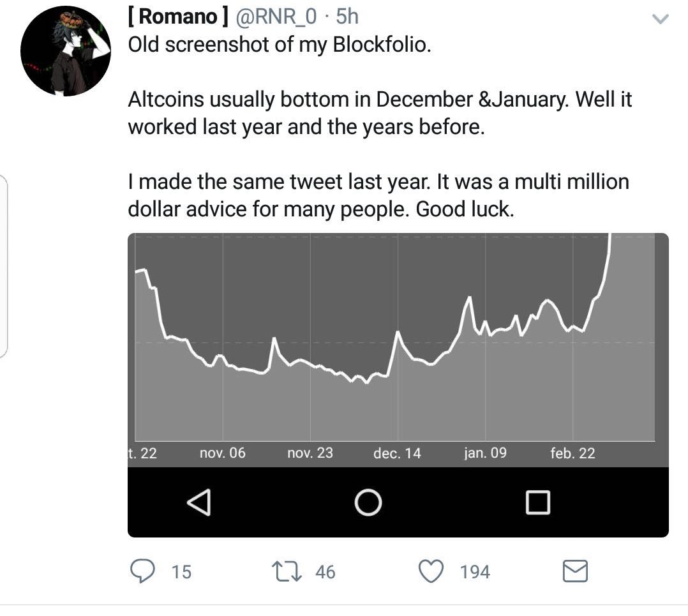Image resolution: width=688 pixels, height=616 pixels.
Task: Open the @RNR_0 handle link
Action: tap(276, 17)
